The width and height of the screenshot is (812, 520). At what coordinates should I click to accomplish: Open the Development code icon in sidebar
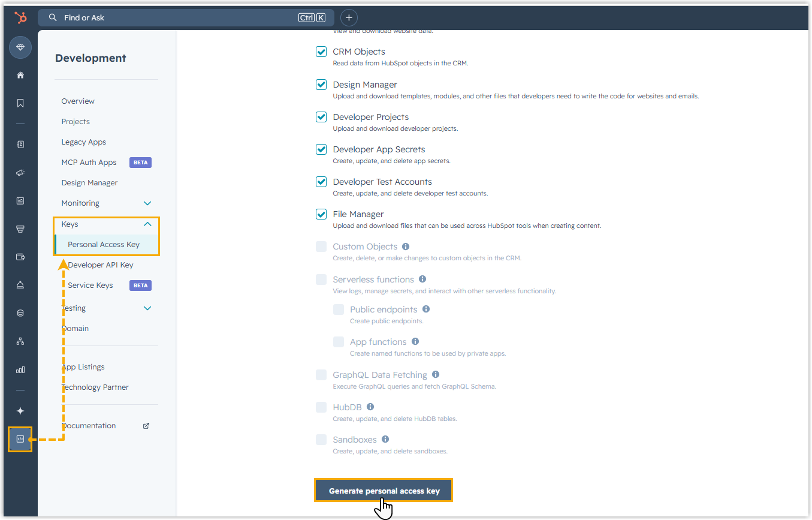click(x=20, y=439)
